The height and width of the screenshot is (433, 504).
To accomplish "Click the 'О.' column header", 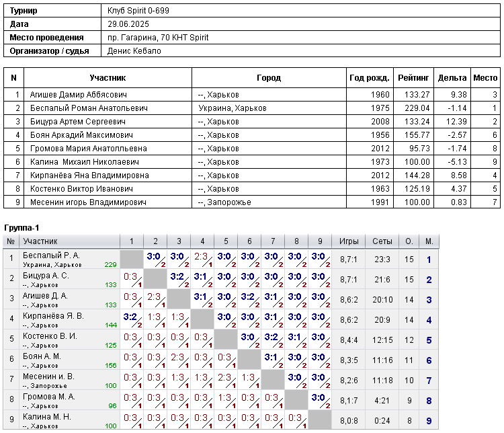I will 409,241.
